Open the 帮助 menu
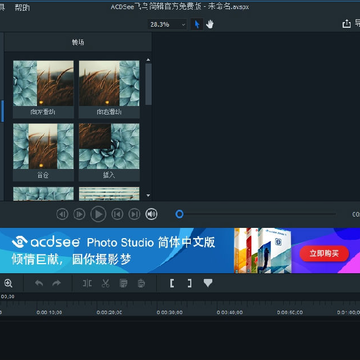This screenshot has width=360, height=360. (22, 7)
